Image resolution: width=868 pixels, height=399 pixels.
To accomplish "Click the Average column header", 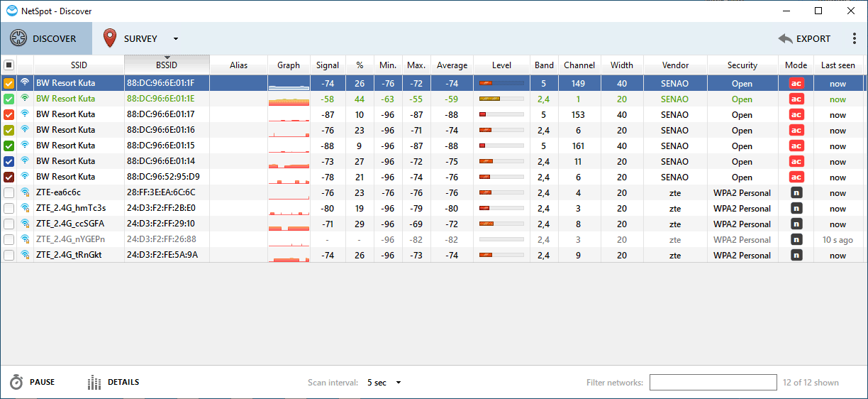I will click(x=452, y=65).
